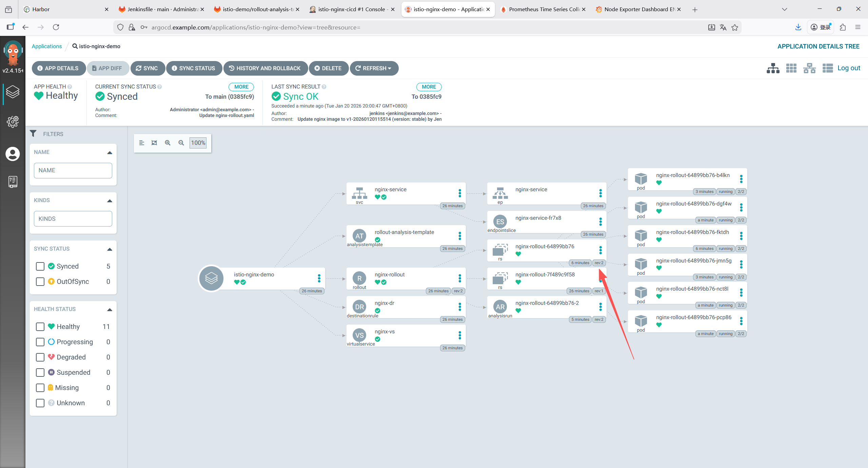Open kebab menu for nginx-rollout node
Viewport: 868px width, 468px height.
click(460, 278)
